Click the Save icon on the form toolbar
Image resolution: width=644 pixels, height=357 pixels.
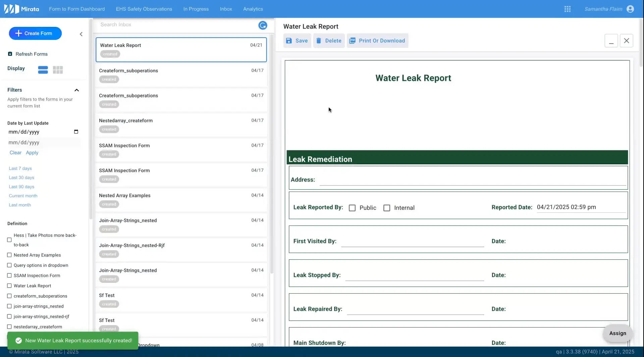click(x=289, y=41)
